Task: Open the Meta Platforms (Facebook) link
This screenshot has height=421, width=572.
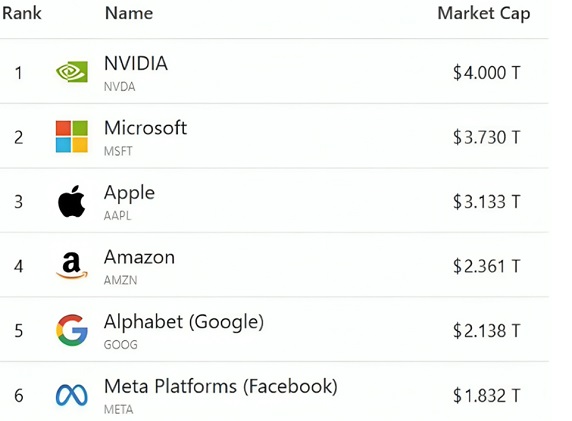Action: pos(221,387)
